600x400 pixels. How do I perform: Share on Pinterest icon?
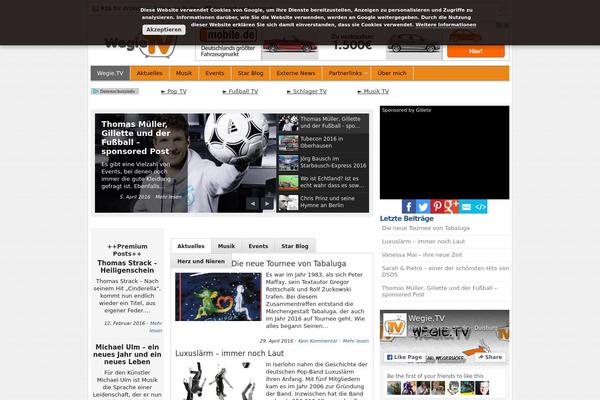point(437,207)
